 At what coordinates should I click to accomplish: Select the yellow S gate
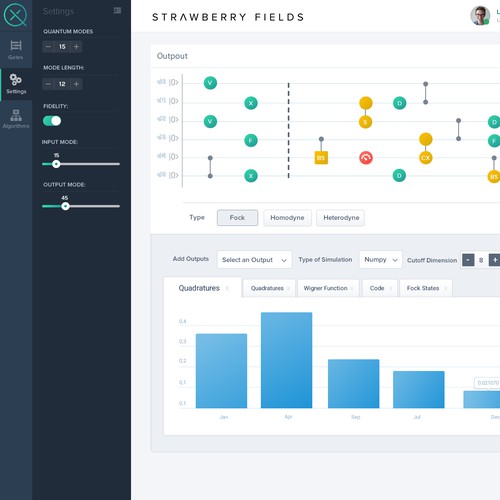[x=365, y=122]
